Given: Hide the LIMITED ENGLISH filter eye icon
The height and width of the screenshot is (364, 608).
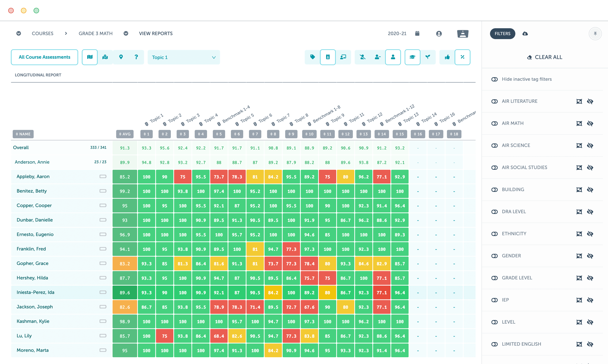Looking at the screenshot, I should (x=590, y=344).
